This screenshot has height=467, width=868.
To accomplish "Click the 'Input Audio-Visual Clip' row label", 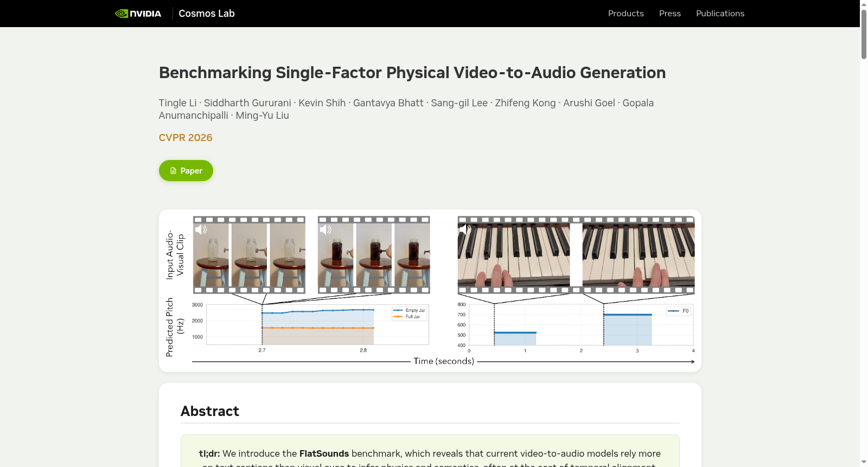I will 175,255.
